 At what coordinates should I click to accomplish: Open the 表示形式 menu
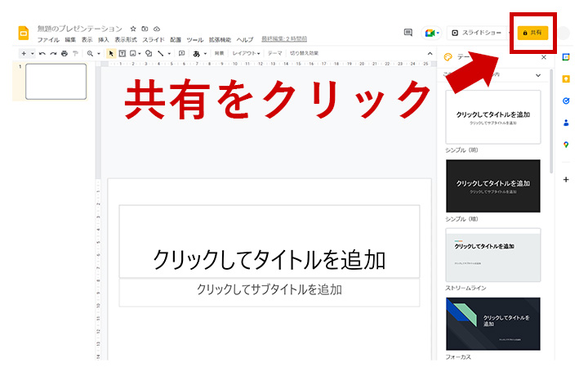point(126,39)
